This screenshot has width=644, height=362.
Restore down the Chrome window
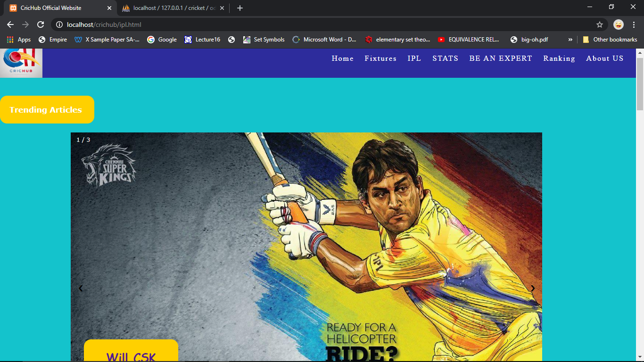(x=611, y=7)
